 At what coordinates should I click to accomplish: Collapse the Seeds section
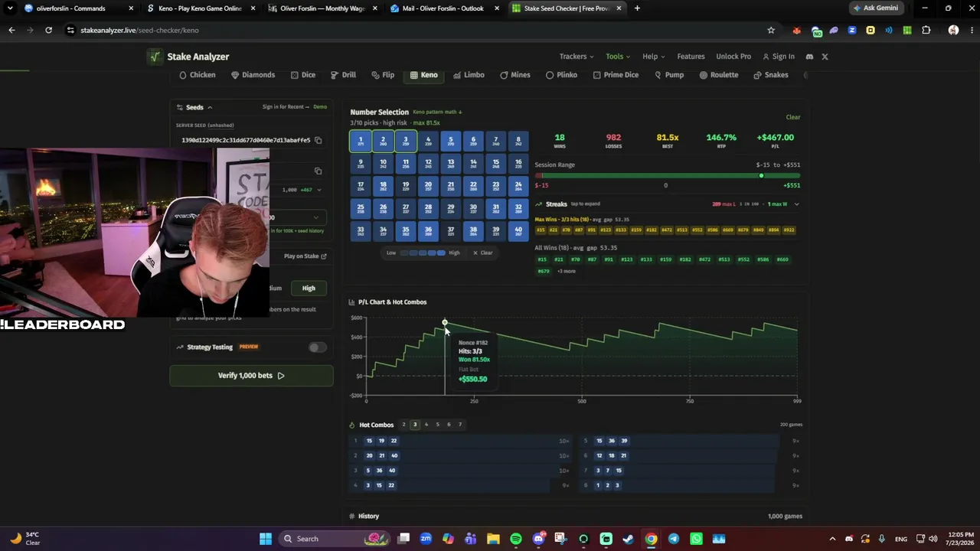[x=210, y=107]
